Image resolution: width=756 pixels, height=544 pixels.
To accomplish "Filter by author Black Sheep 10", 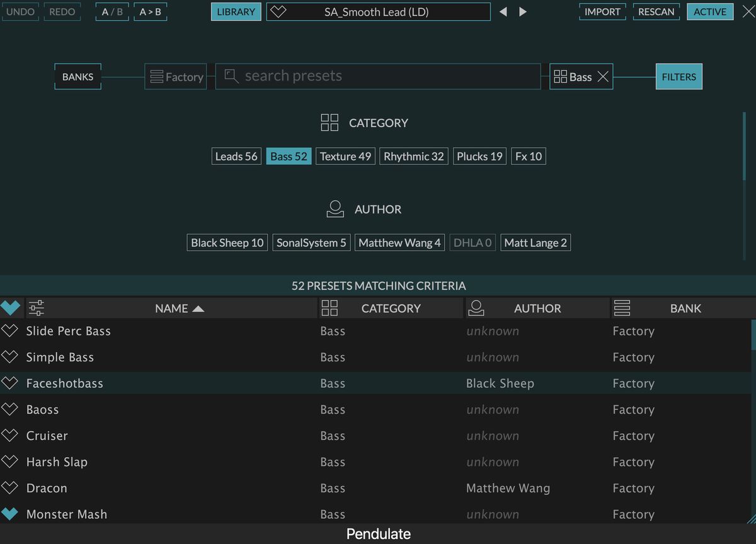I will [227, 242].
